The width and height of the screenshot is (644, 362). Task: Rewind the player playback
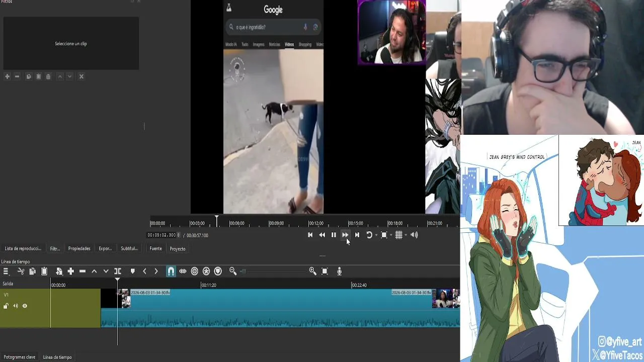click(322, 235)
